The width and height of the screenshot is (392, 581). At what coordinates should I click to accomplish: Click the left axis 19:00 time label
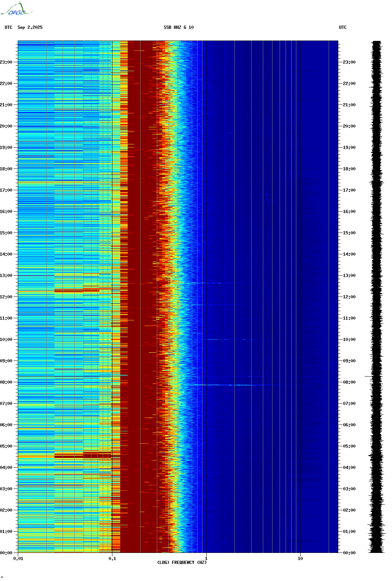(6, 148)
